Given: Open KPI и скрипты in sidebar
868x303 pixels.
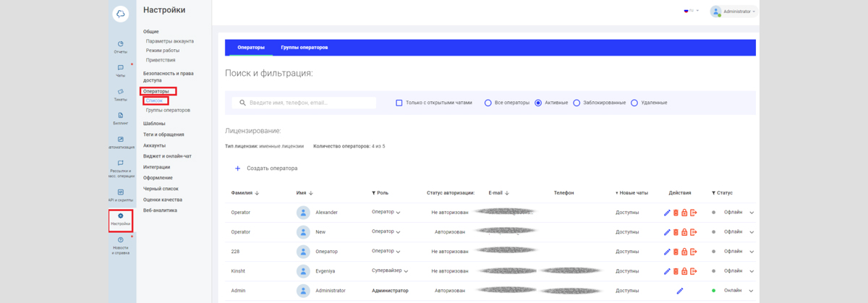Looking at the screenshot, I should pos(120,195).
